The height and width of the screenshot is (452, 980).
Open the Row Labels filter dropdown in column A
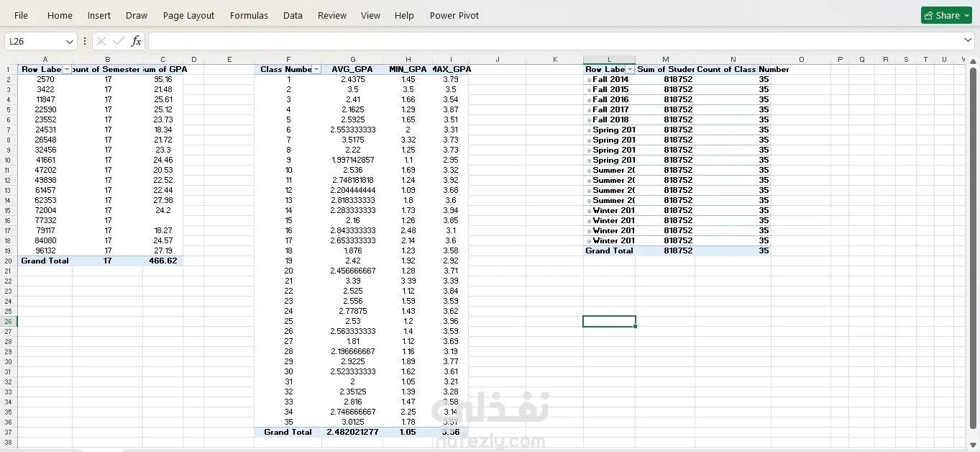[67, 70]
